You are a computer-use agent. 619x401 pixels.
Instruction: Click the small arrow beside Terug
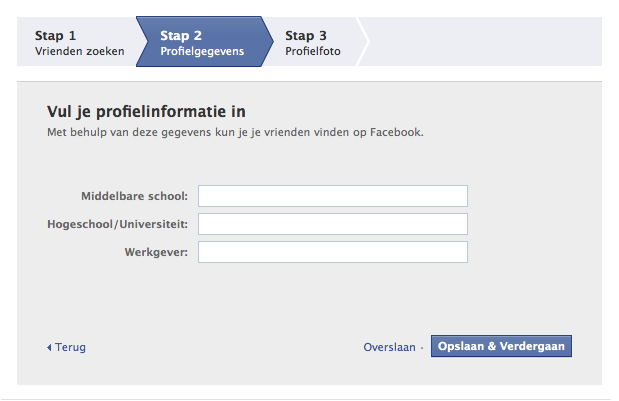(x=49, y=347)
